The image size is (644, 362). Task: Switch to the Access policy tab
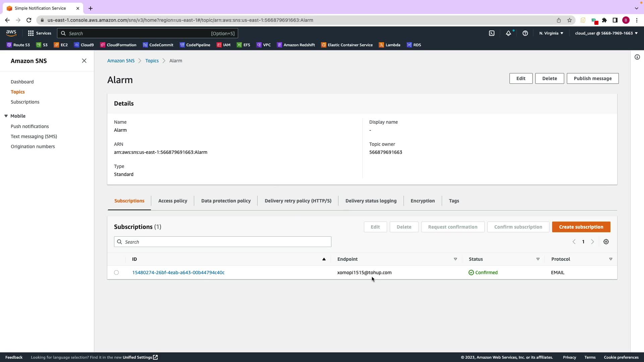[173, 201]
